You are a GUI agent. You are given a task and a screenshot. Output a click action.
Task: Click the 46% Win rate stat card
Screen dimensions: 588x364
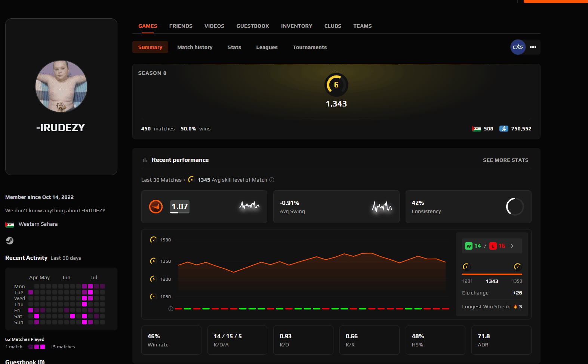171,340
